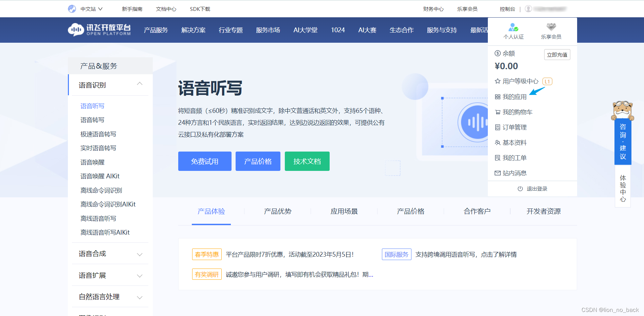The image size is (644, 316).
Task: Switch to 合作客户 tab
Action: coord(477,212)
